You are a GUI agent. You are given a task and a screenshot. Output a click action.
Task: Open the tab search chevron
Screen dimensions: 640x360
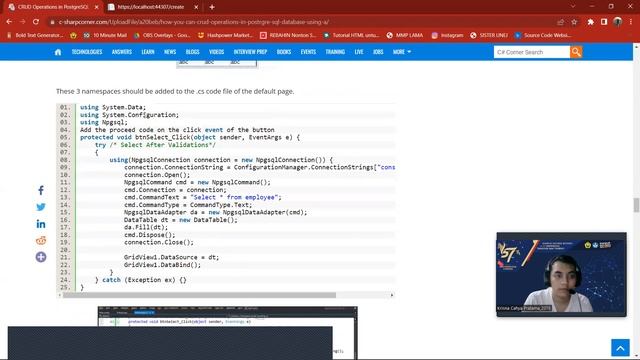[573, 7]
